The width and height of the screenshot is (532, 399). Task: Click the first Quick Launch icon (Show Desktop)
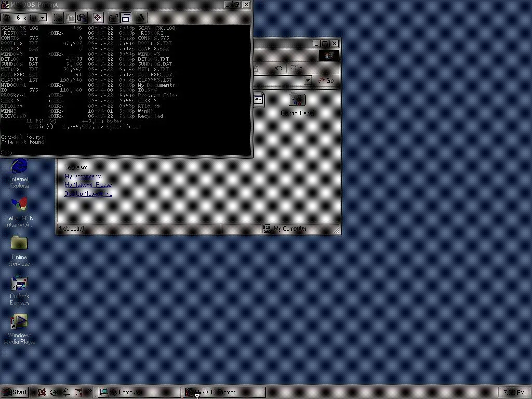(42, 392)
